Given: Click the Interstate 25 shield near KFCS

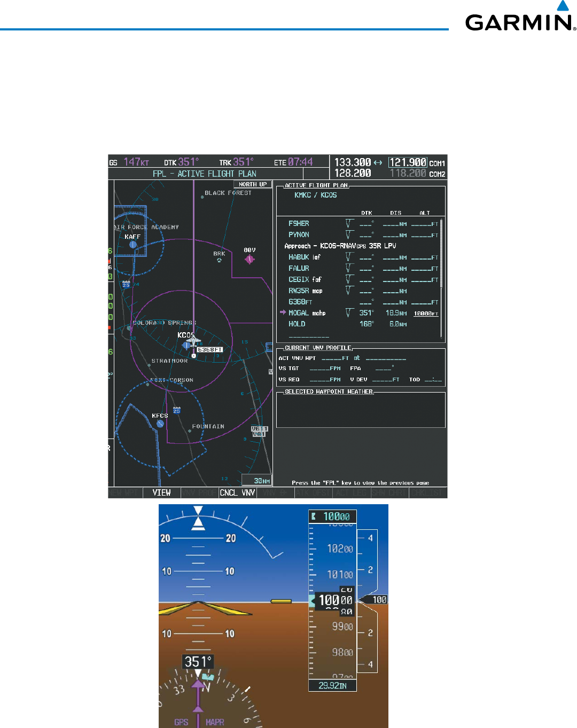Looking at the screenshot, I should [x=177, y=410].
